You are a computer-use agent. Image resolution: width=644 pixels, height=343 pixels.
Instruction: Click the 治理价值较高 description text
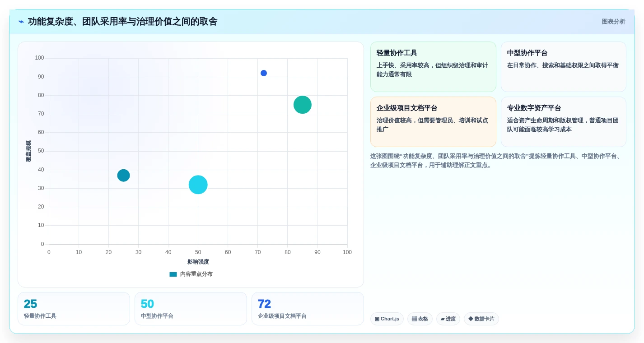pyautogui.click(x=433, y=125)
